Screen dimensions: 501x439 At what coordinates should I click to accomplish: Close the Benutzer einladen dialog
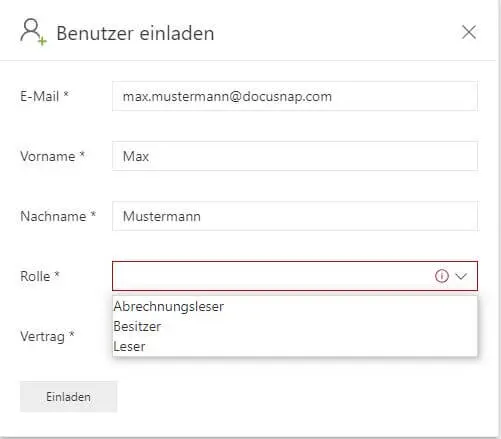[x=469, y=32]
